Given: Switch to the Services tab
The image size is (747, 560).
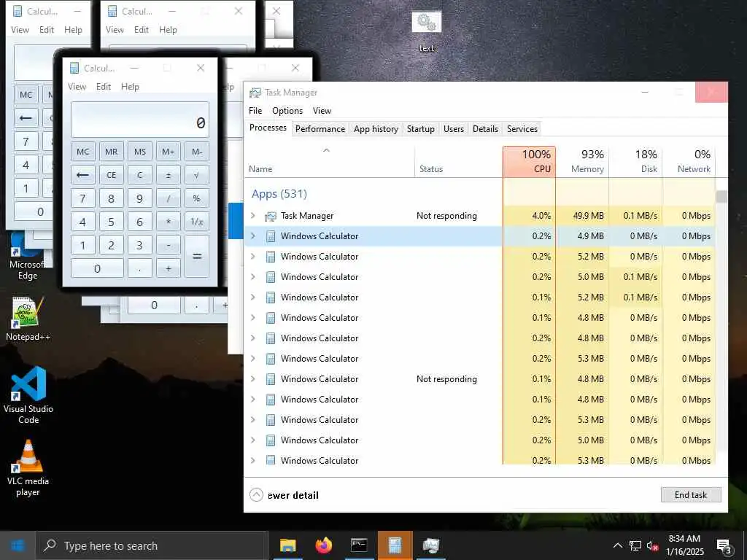Looking at the screenshot, I should [522, 129].
